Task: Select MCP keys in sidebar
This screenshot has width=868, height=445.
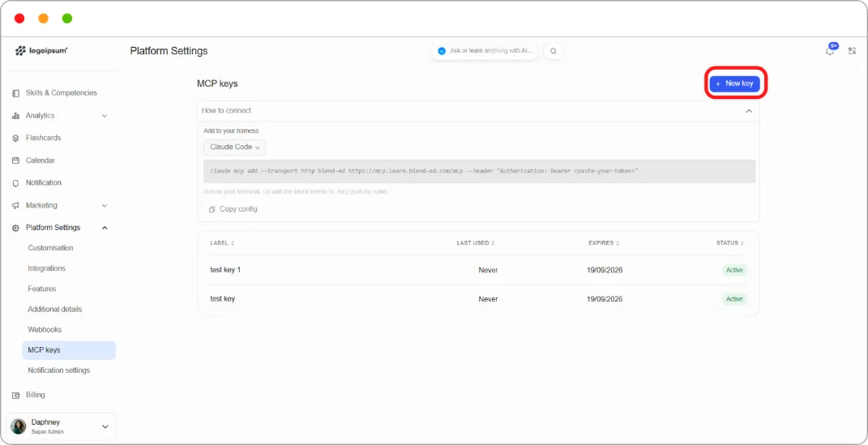Action: [x=69, y=350]
